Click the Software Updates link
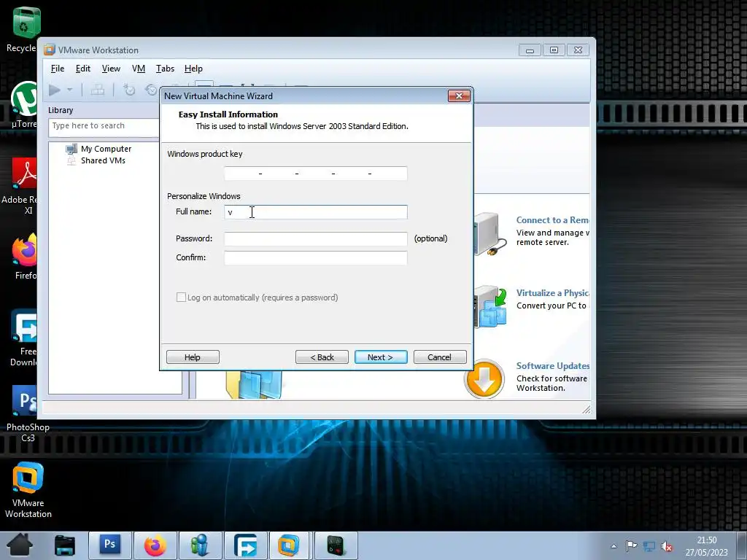This screenshot has width=747, height=560. [x=553, y=366]
